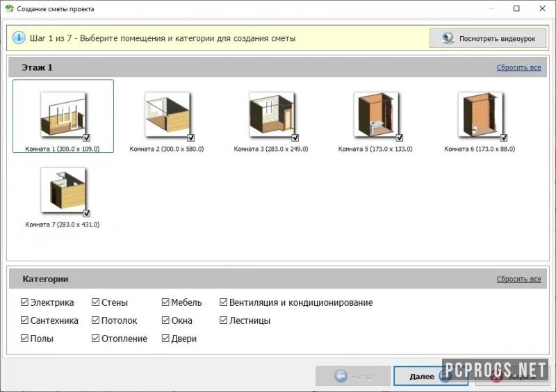Click the back arrow icon on Назад
This screenshot has height=392, width=556.
coord(341,376)
